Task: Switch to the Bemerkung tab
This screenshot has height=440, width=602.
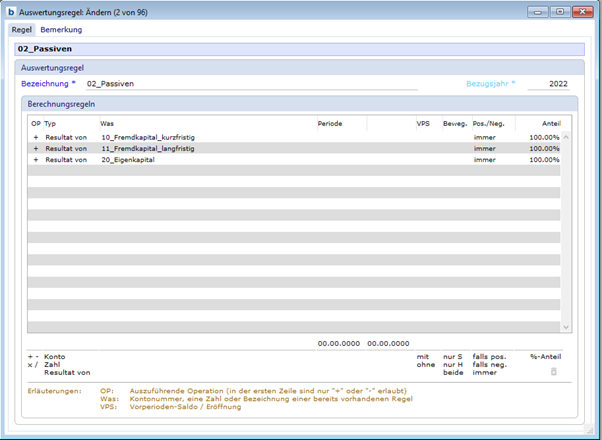Action: tap(61, 30)
